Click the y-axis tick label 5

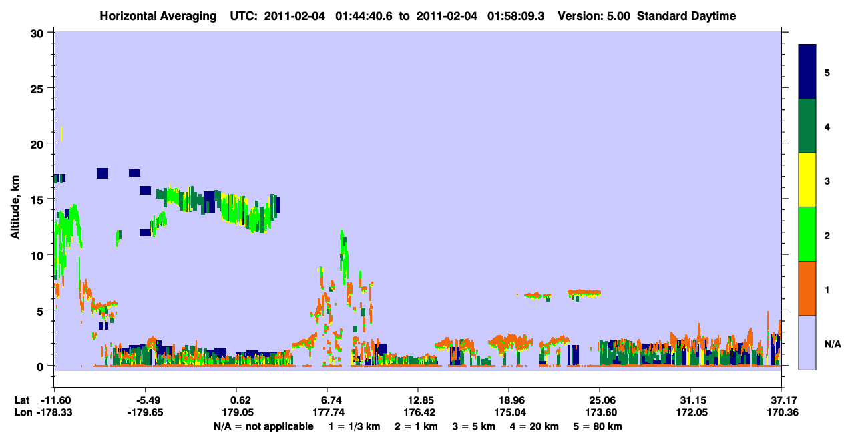[x=41, y=310]
